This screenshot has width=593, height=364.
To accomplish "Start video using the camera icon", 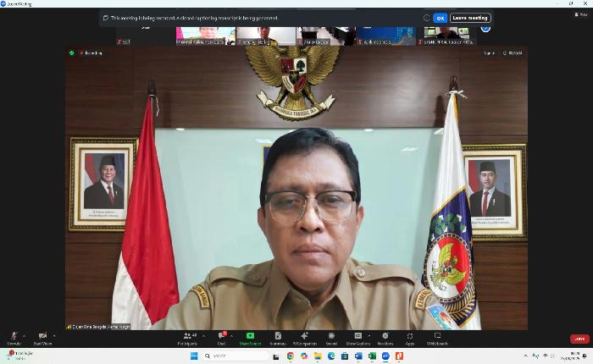I will pyautogui.click(x=42, y=339).
